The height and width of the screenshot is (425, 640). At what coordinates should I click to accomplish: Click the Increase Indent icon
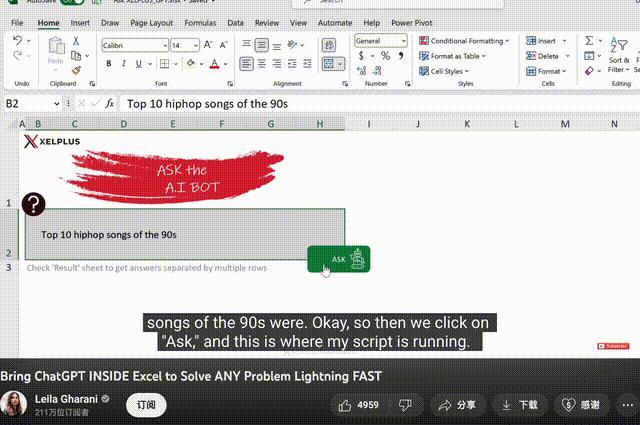[x=307, y=63]
